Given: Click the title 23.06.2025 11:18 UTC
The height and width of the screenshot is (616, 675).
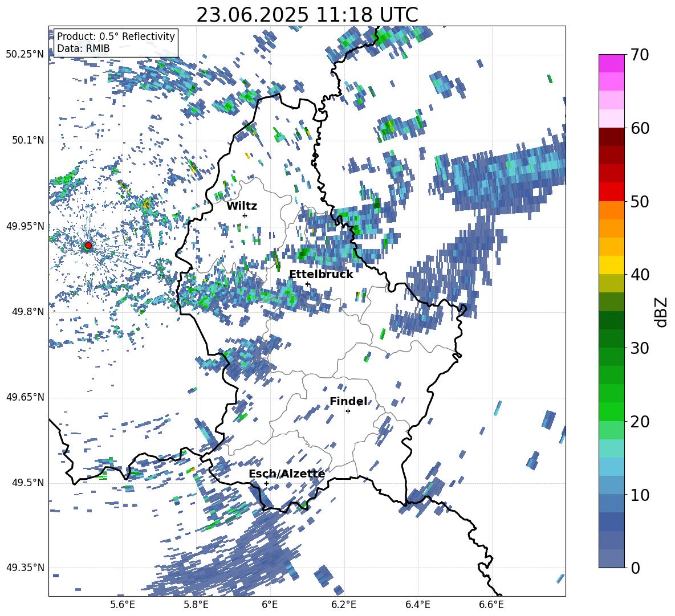Looking at the screenshot, I should point(307,15).
